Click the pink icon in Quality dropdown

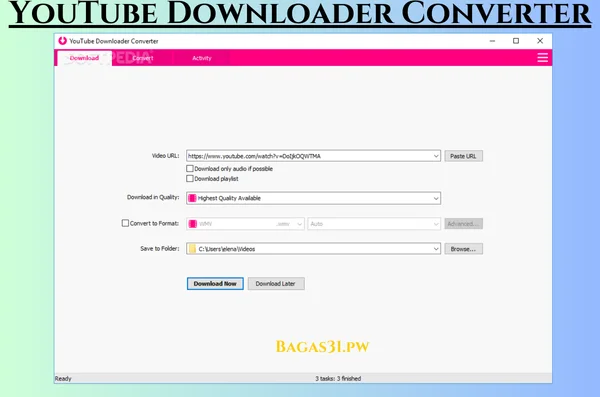click(192, 198)
